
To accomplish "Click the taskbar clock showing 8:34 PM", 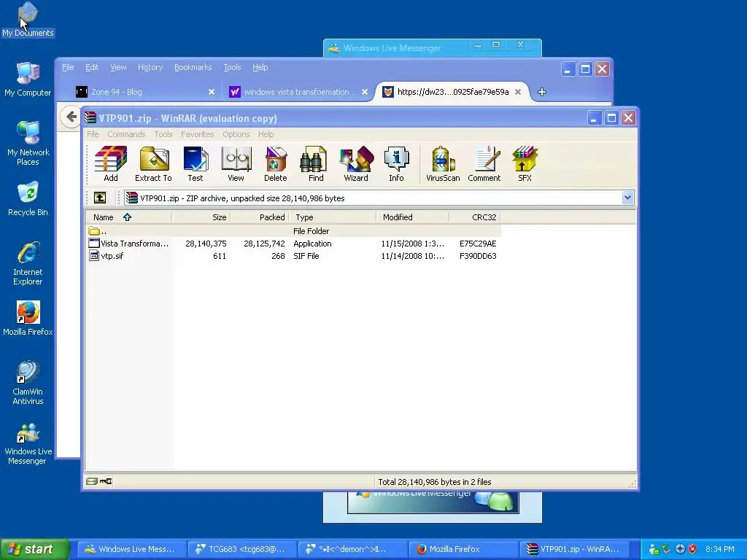I will (x=719, y=549).
